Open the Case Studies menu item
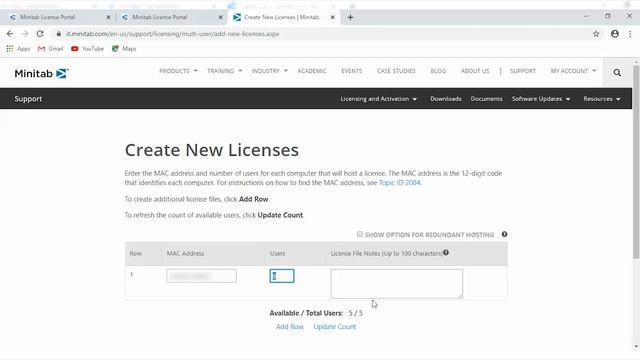The width and height of the screenshot is (640, 360). click(x=396, y=71)
